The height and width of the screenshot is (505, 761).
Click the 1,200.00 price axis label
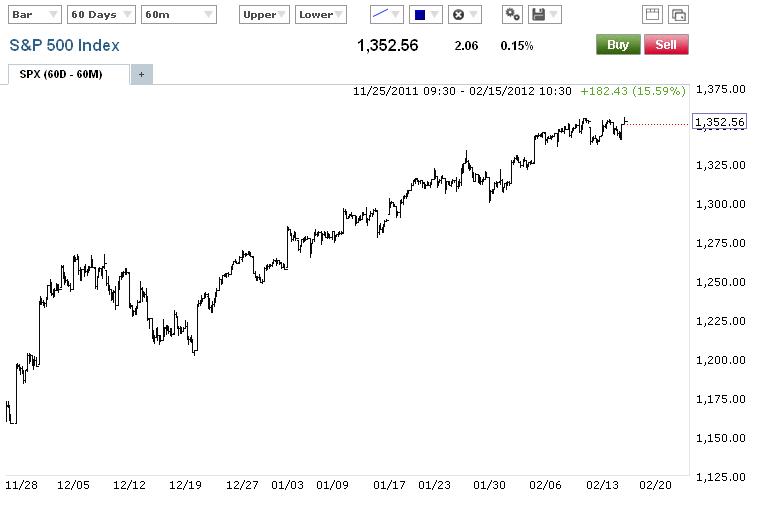tap(720, 360)
